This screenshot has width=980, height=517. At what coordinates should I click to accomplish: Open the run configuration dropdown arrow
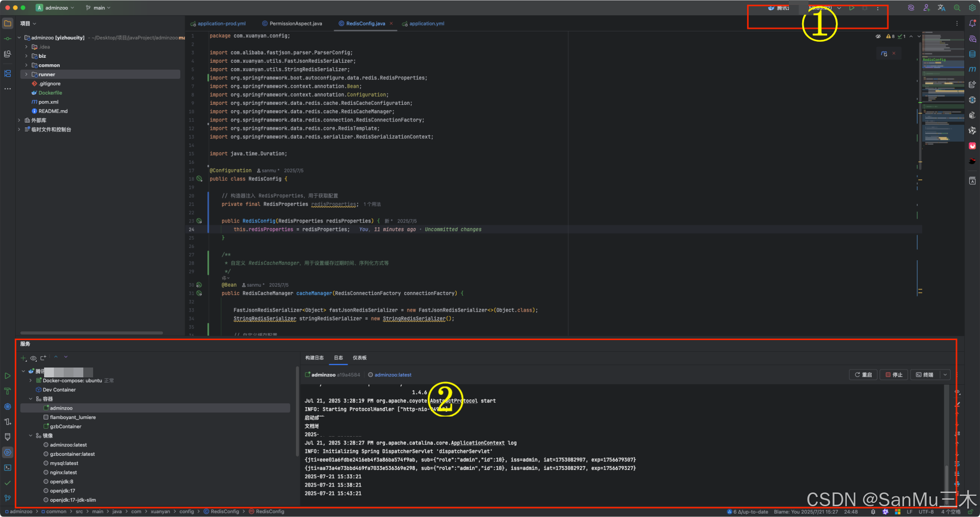click(839, 8)
